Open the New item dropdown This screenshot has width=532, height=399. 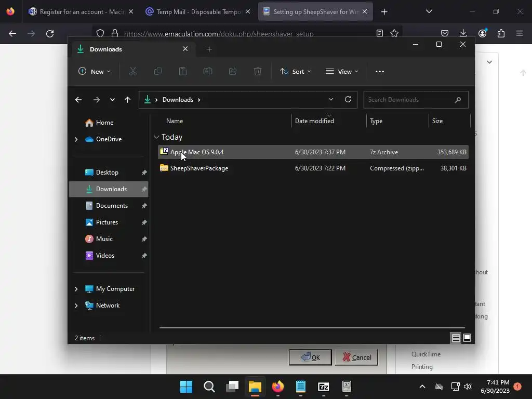[95, 71]
